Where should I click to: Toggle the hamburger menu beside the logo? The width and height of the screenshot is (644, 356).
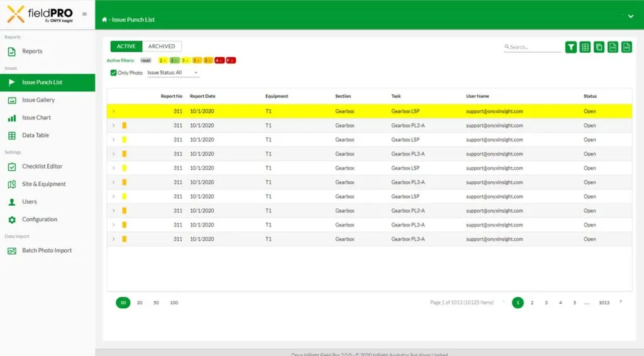coord(85,14)
